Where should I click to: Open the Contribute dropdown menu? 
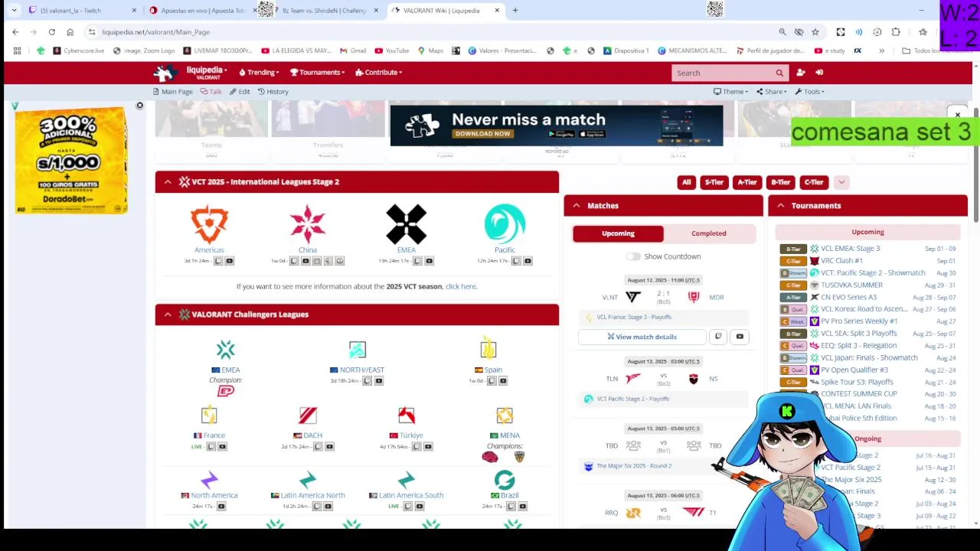[379, 73]
